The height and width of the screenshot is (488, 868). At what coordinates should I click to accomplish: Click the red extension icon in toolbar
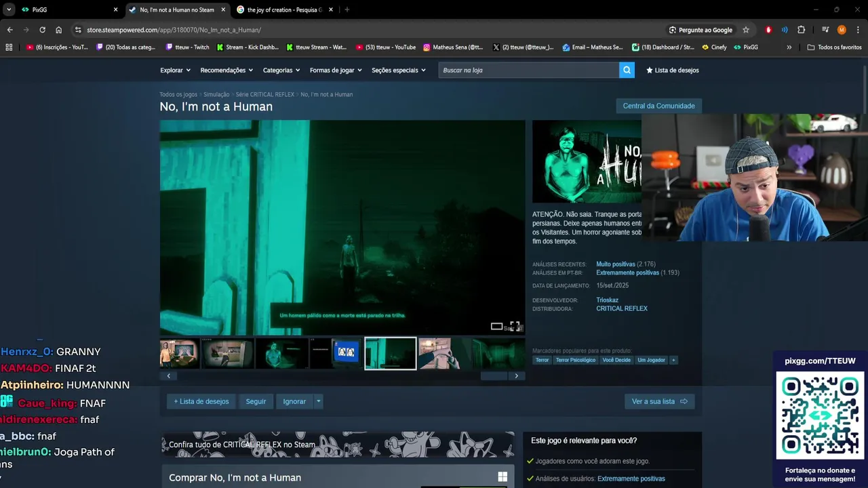[x=768, y=30]
